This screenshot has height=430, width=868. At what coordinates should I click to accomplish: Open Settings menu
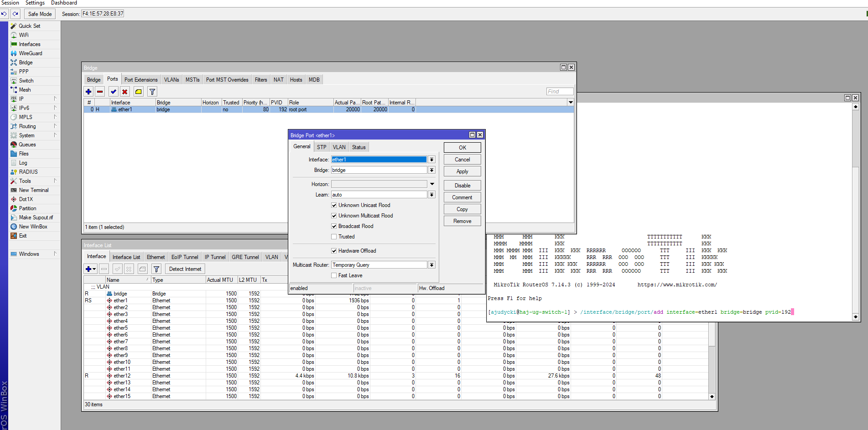click(x=35, y=3)
